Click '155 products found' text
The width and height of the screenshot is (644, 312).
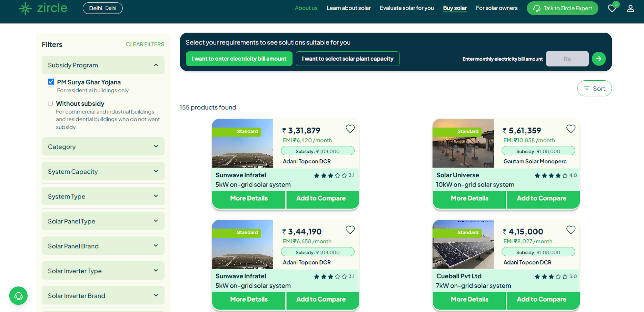point(208,107)
